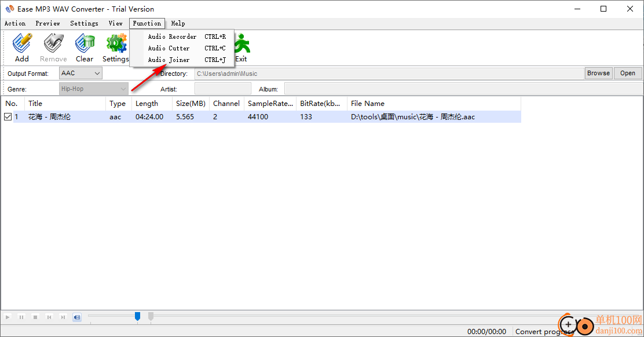Click the pause button in the player bar
644x337 pixels.
click(21, 317)
